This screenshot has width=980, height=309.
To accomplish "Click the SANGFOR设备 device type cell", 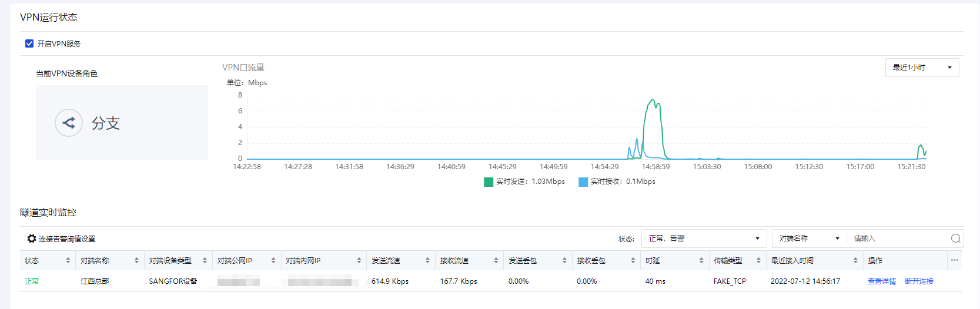I will point(173,281).
